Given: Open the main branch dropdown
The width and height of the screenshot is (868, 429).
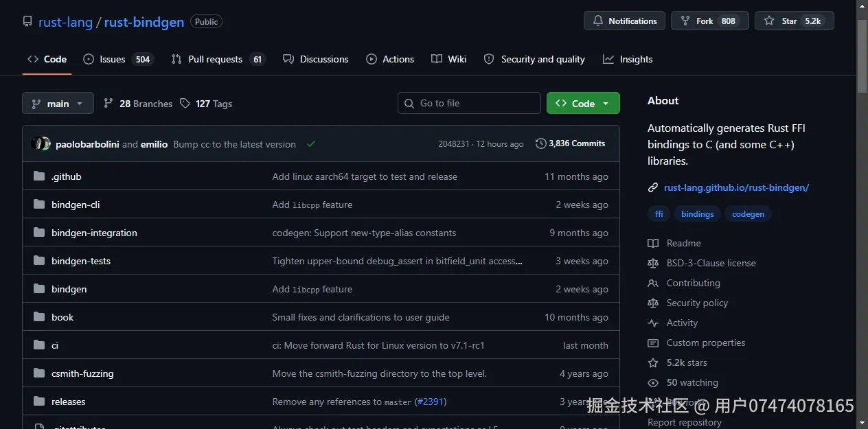Looking at the screenshot, I should click(58, 104).
